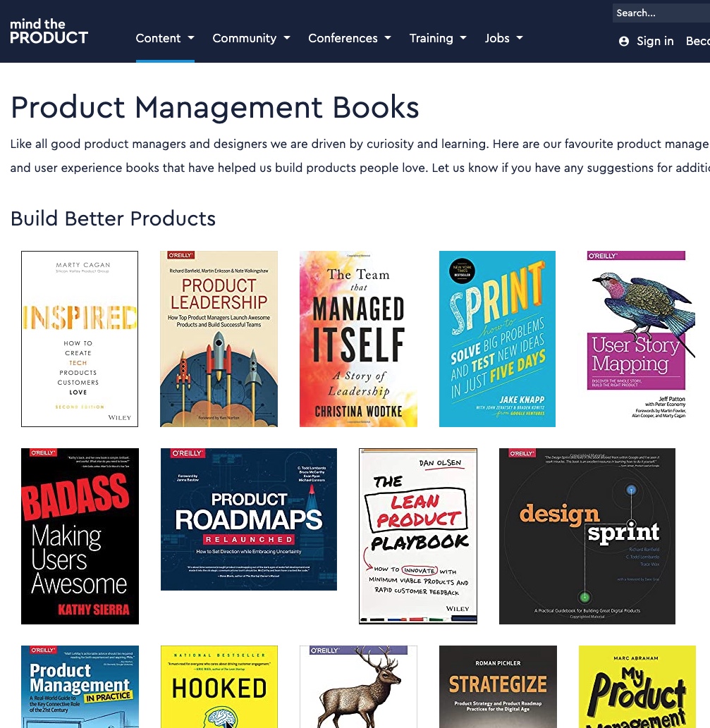
Task: Open the Inspired book by Marty Cagan
Action: (x=80, y=339)
